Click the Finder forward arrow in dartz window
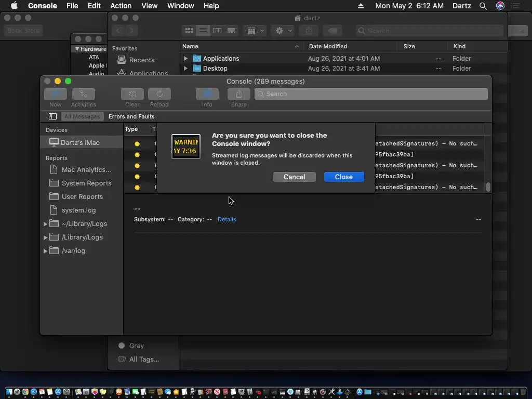The width and height of the screenshot is (532, 399). pyautogui.click(x=131, y=31)
